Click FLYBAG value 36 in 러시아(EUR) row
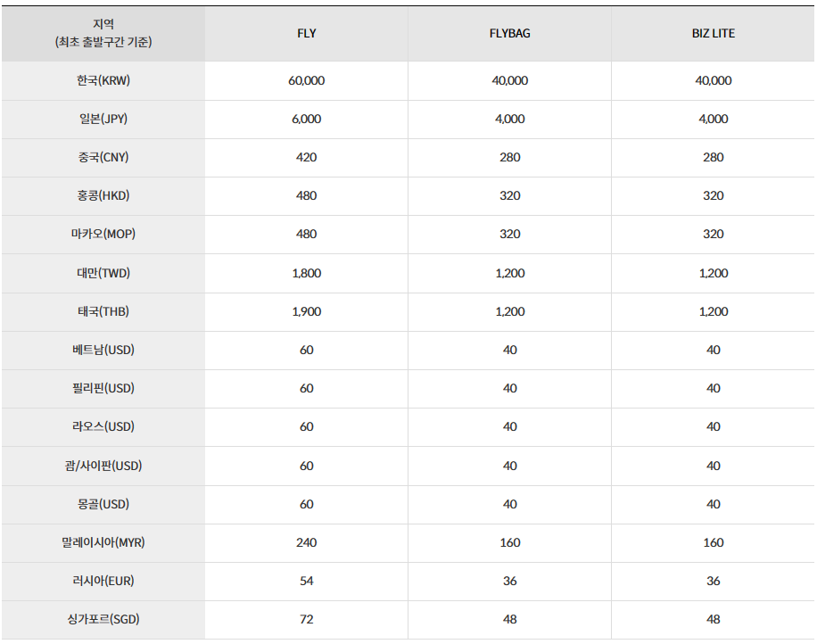Image resolution: width=817 pixels, height=644 pixels. pos(509,581)
